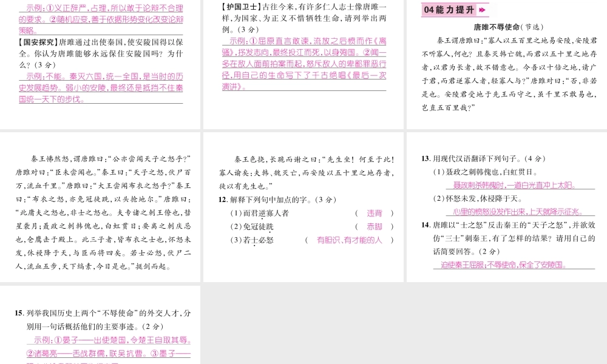The height and width of the screenshot is (364, 607).
Task: Click answer line "示例:不能。秦灭六国"
Action: coord(104,76)
